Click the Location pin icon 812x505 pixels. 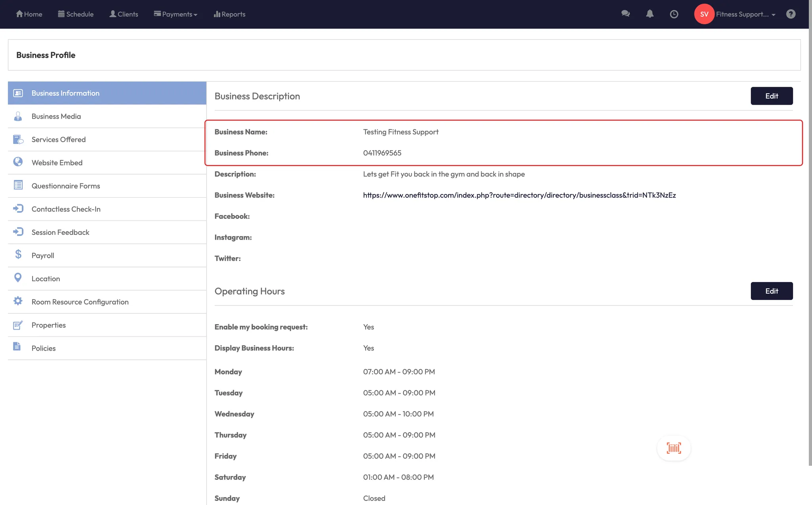18,278
